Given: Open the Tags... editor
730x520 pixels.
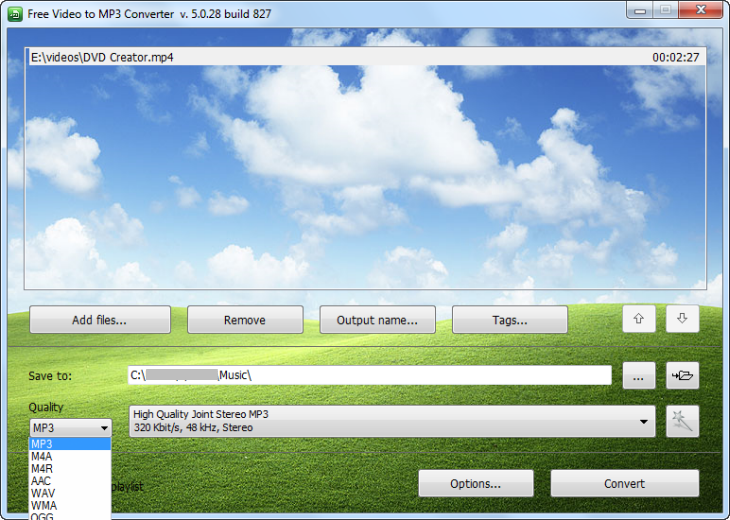Looking at the screenshot, I should (510, 320).
